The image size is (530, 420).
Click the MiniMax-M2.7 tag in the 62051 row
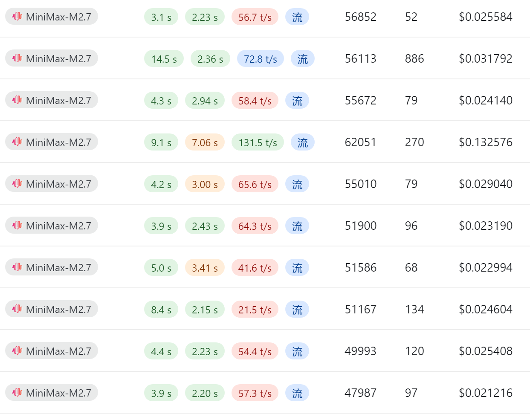point(52,142)
